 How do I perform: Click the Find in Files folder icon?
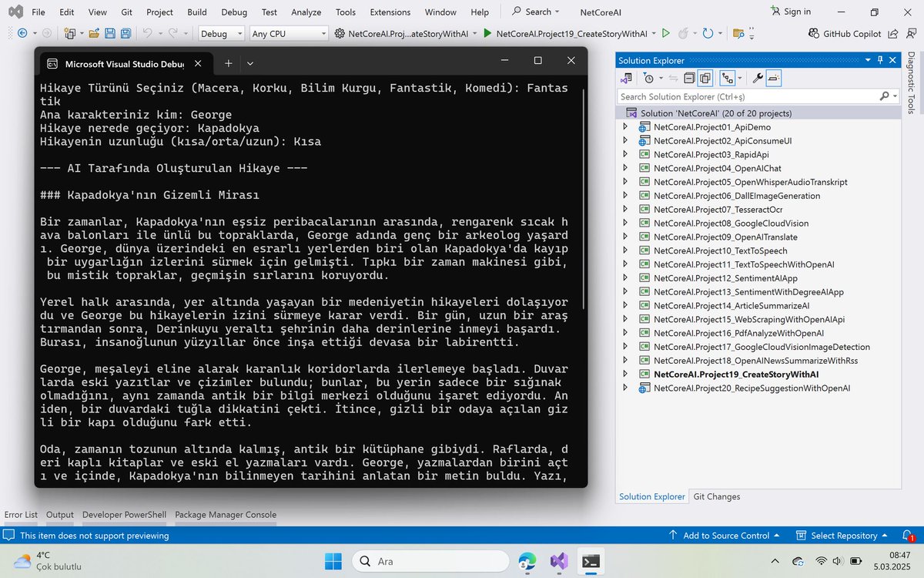pyautogui.click(x=738, y=33)
